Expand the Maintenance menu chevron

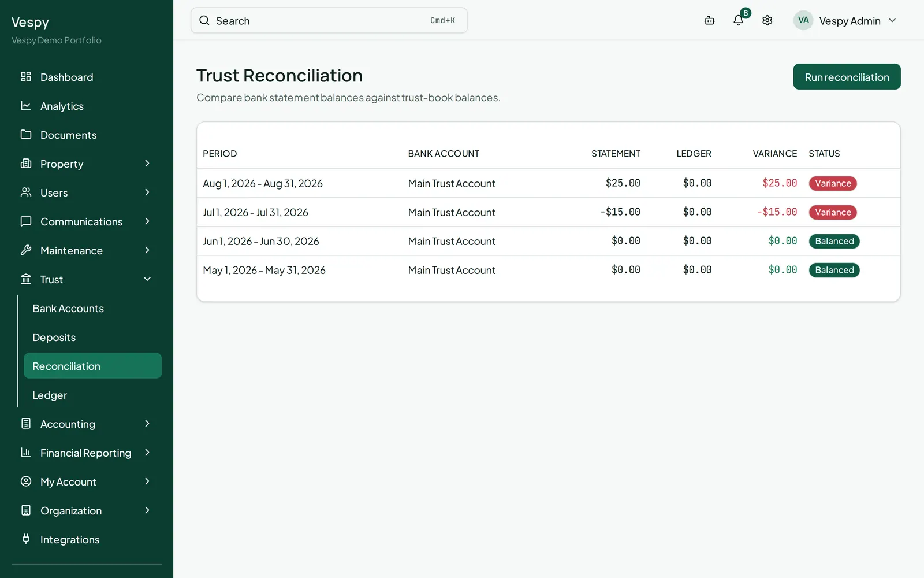(147, 250)
